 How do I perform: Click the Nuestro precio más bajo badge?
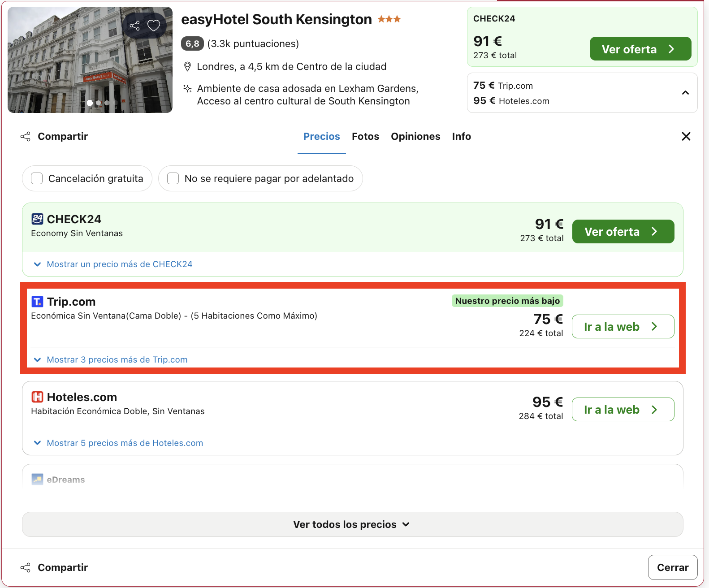(x=507, y=301)
